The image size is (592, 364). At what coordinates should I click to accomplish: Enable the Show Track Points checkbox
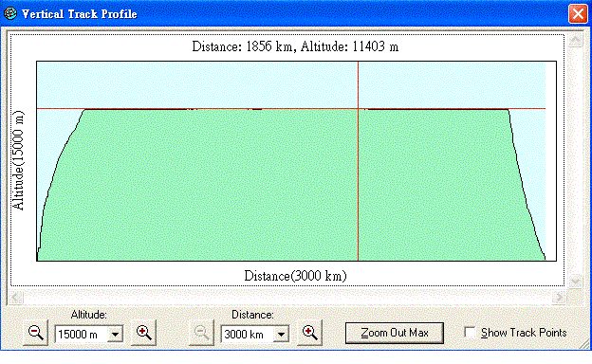[x=470, y=333]
